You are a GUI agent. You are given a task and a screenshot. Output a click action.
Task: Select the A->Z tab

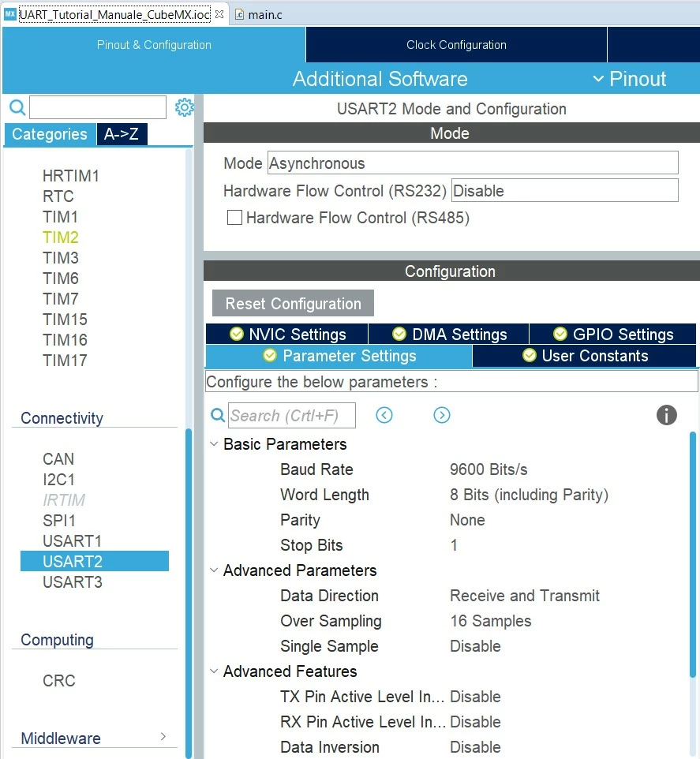pyautogui.click(x=122, y=134)
